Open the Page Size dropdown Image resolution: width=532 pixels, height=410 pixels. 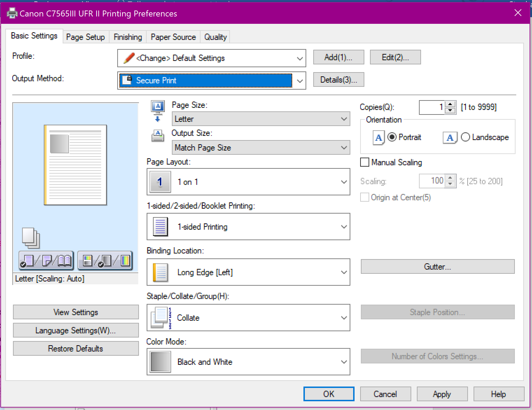tap(261, 119)
